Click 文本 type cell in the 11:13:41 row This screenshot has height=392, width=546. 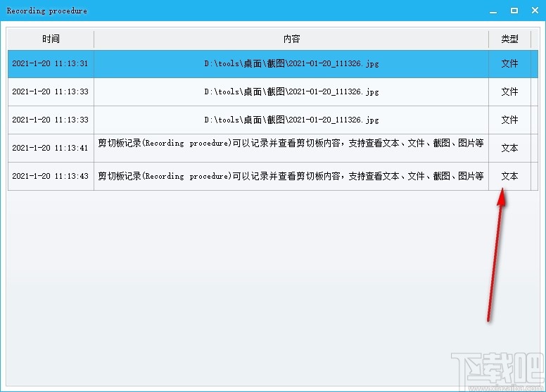click(x=510, y=148)
